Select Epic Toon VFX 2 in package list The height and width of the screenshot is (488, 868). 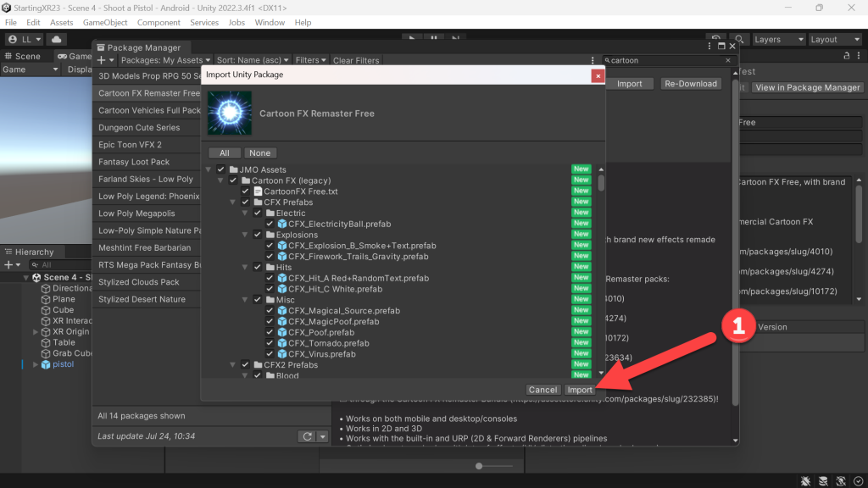pos(147,145)
